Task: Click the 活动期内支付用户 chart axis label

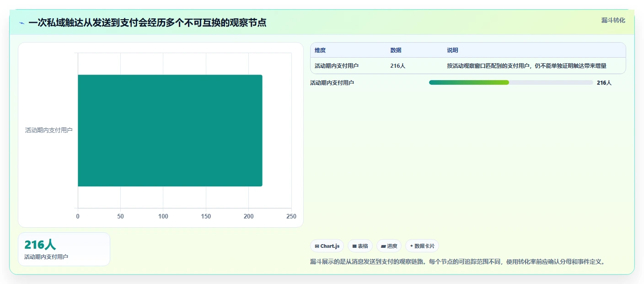Action: [48, 130]
